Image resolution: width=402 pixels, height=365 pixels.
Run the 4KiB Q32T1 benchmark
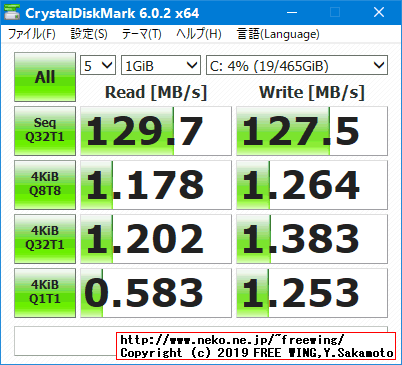click(45, 239)
